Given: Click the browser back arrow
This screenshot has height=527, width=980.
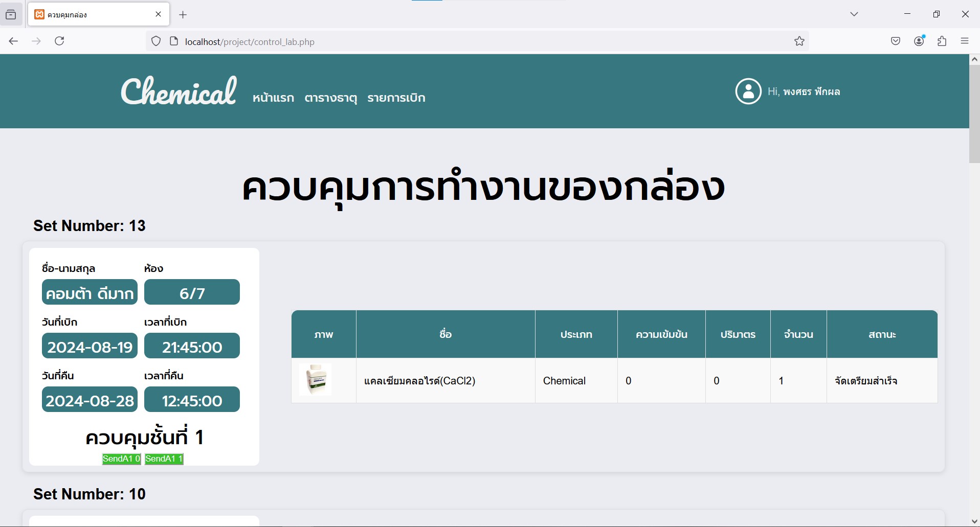Looking at the screenshot, I should click(x=13, y=41).
